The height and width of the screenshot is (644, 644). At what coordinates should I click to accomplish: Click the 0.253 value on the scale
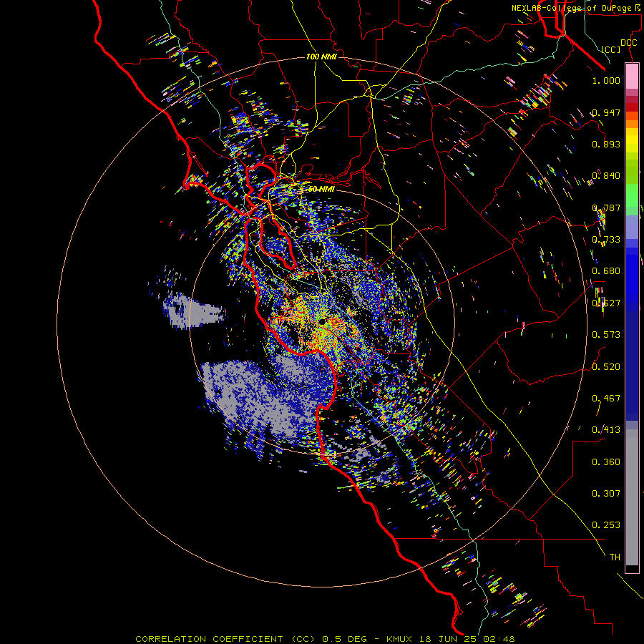tap(606, 525)
